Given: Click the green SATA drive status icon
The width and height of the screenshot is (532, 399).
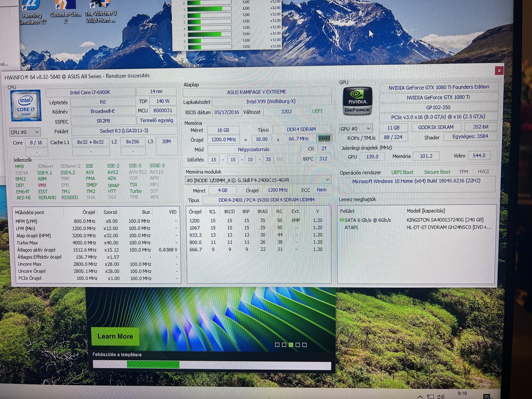Looking at the screenshot, I should [342, 220].
